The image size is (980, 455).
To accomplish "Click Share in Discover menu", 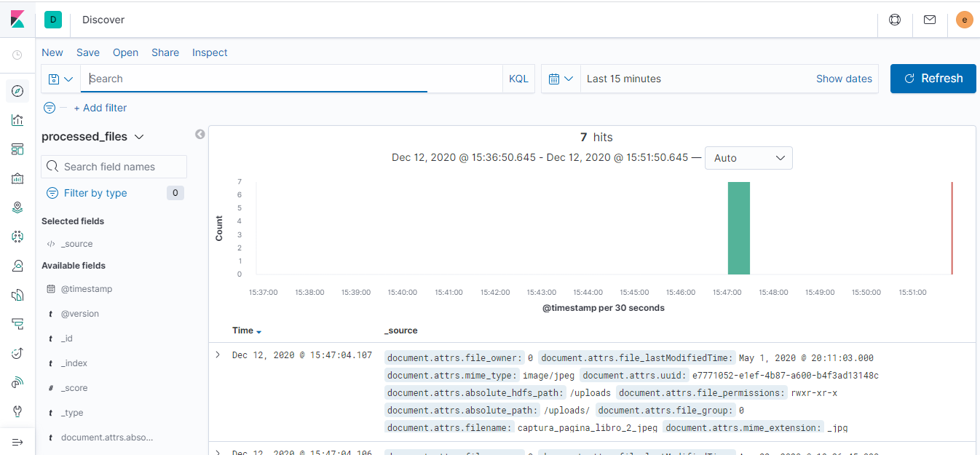I will pos(165,52).
